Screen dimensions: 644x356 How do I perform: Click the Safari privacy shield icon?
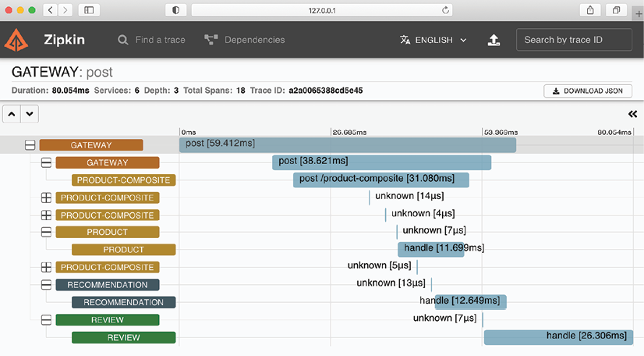click(x=175, y=10)
